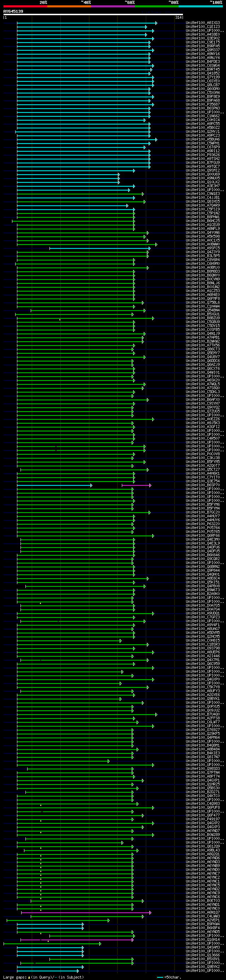Screen dimensions: 226x980
Task: Select the UniRef100_C0H8I5 label
Action: click(203, 640)
